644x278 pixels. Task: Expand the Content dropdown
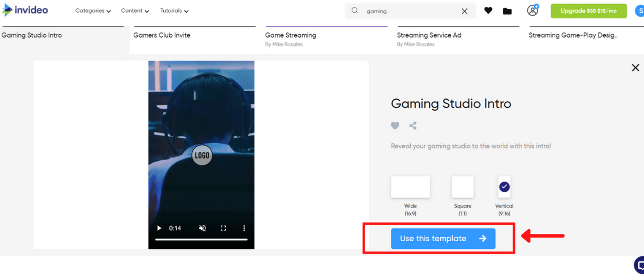coord(134,11)
